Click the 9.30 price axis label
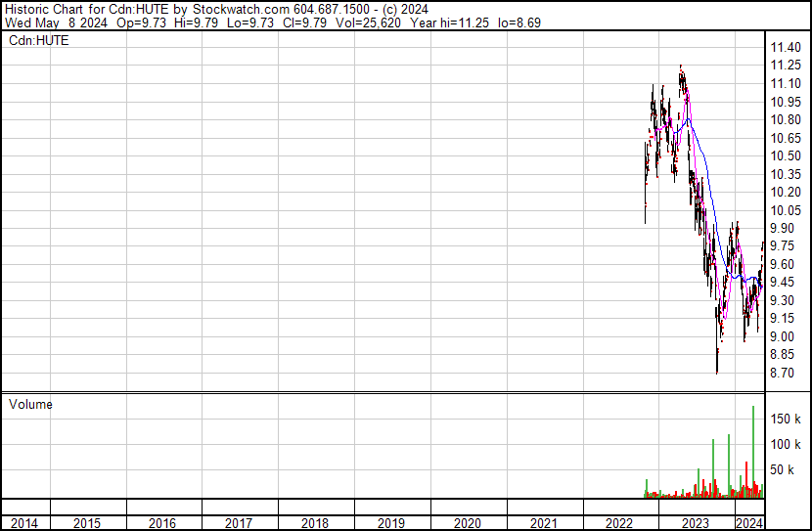This screenshot has height=531, width=812. pos(782,300)
